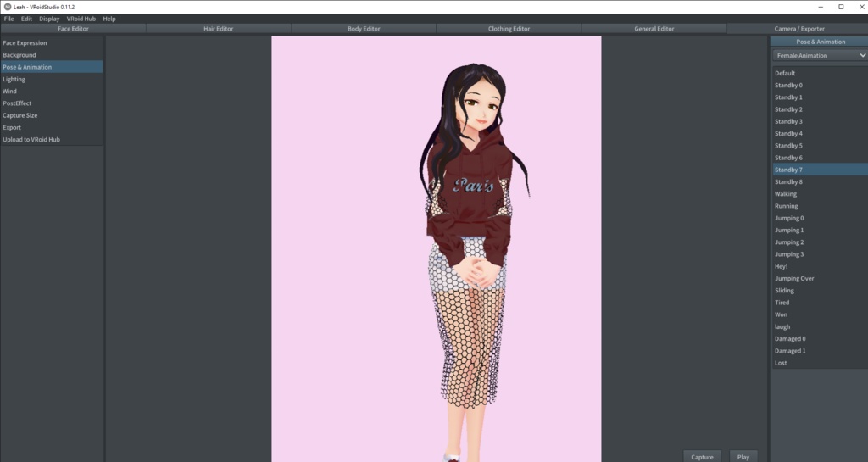Maximize the VRoidStudio window
Image resolution: width=868 pixels, height=462 pixels.
pyautogui.click(x=841, y=7)
